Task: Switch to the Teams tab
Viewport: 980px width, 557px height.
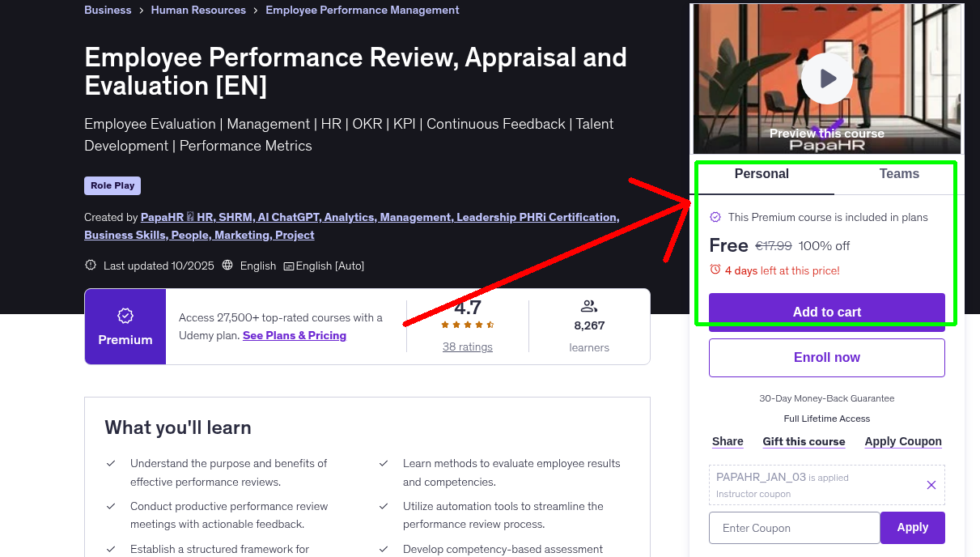Action: click(898, 174)
